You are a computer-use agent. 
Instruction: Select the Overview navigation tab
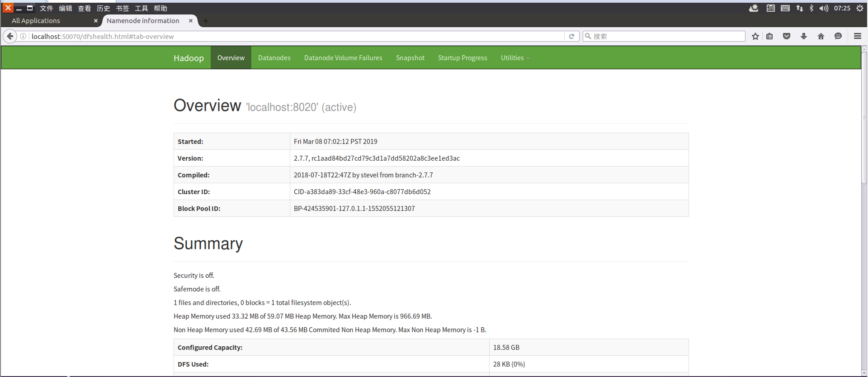[x=231, y=57]
